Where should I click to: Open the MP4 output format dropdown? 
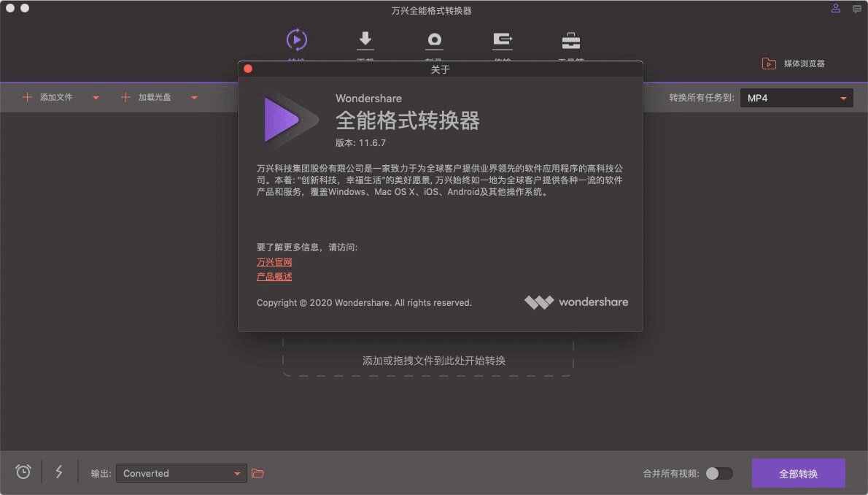coord(796,98)
